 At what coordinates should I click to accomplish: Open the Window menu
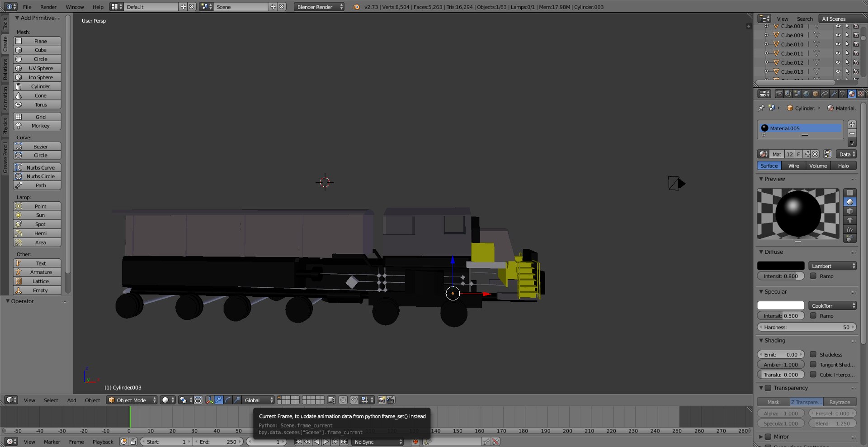tap(75, 7)
